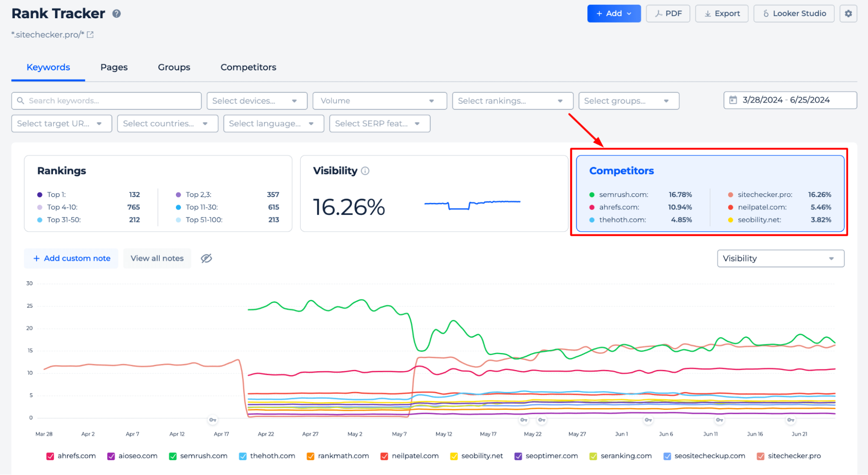Switch to the Competitors tab
The image size is (868, 475).
click(x=248, y=67)
